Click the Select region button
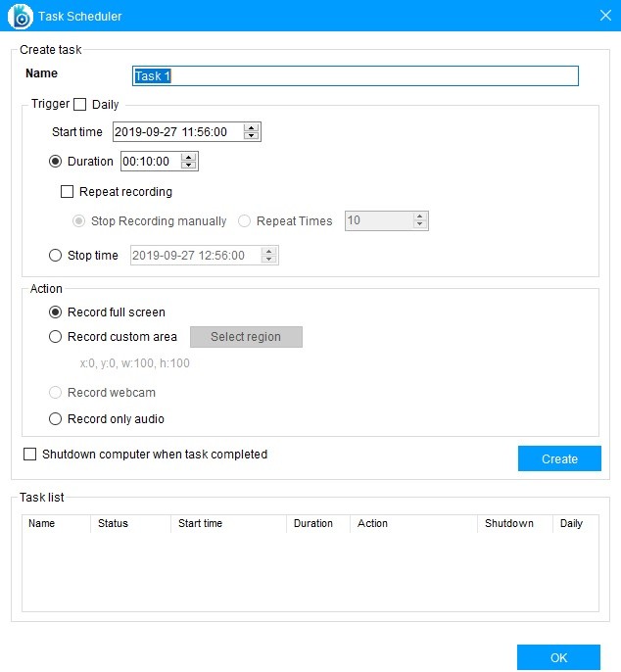Screen dimensions: 621x672 pyautogui.click(x=246, y=337)
